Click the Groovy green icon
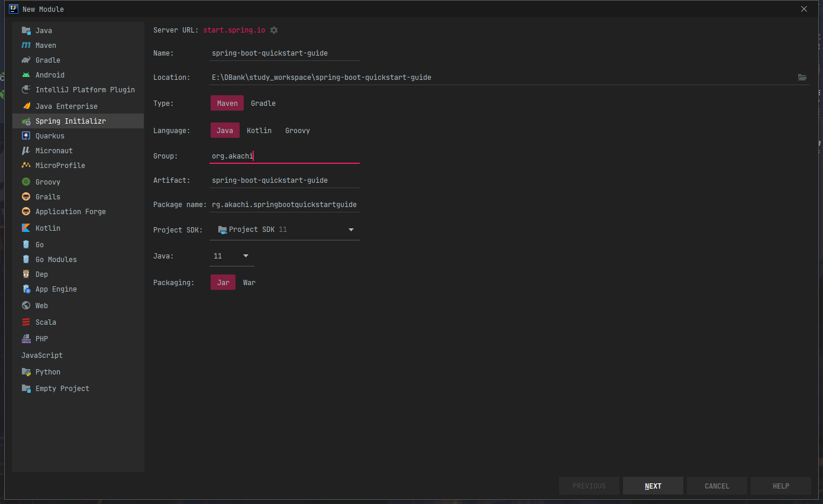Image resolution: width=823 pixels, height=504 pixels. click(26, 182)
